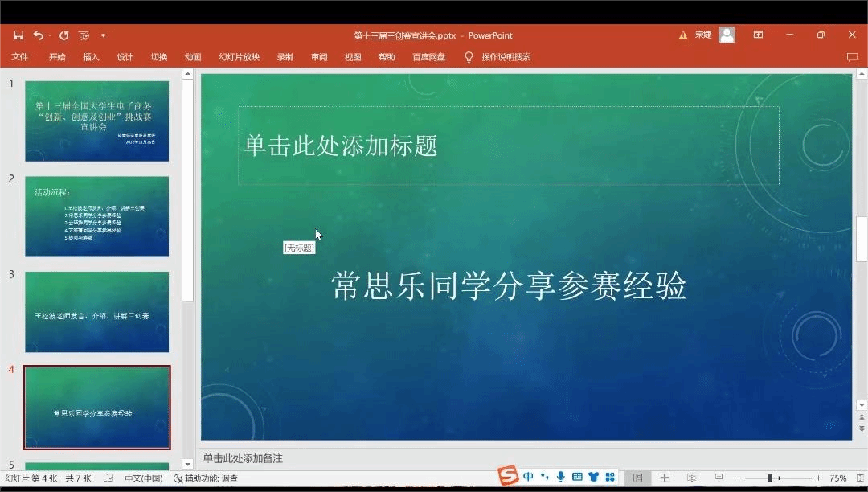868x492 pixels.
Task: Open the comments pane icon
Action: point(852,57)
